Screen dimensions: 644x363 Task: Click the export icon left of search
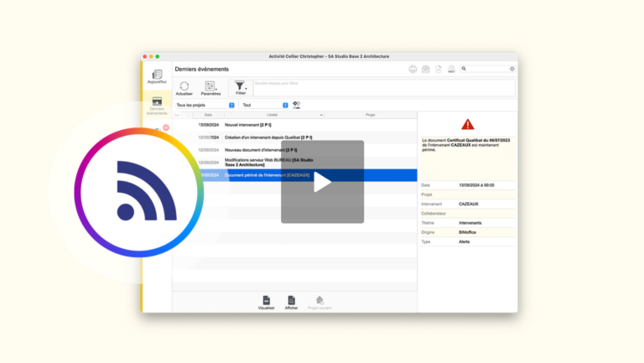451,69
